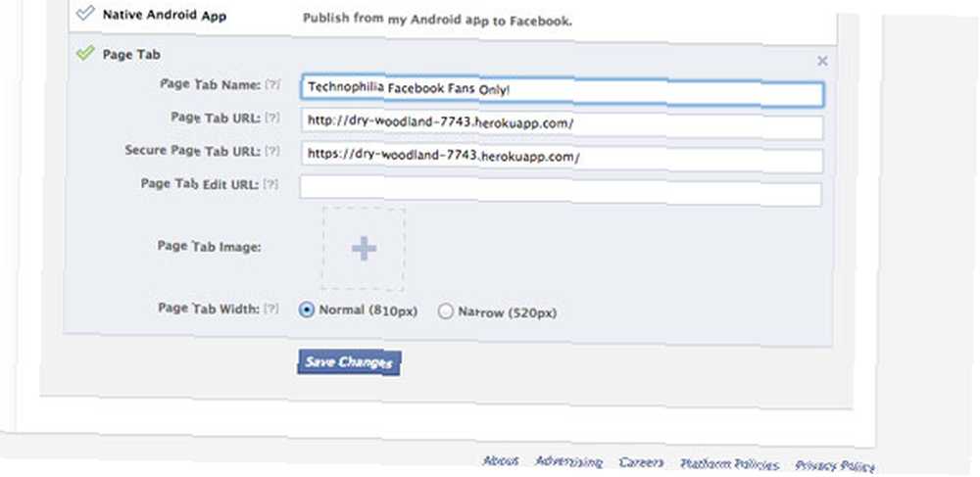Show help for Page Tab Edit URL

tap(270, 184)
